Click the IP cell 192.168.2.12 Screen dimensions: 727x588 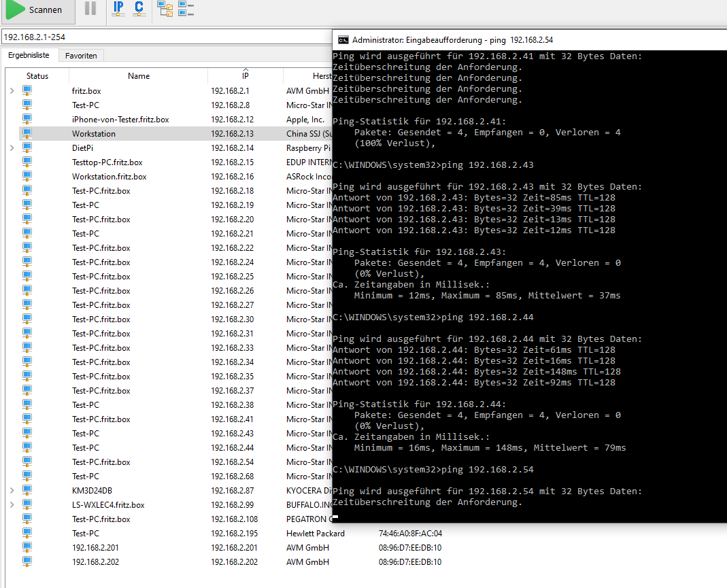pos(233,120)
